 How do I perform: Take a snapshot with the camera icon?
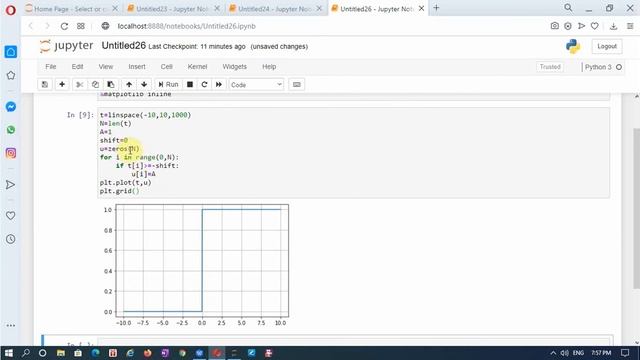(x=554, y=26)
